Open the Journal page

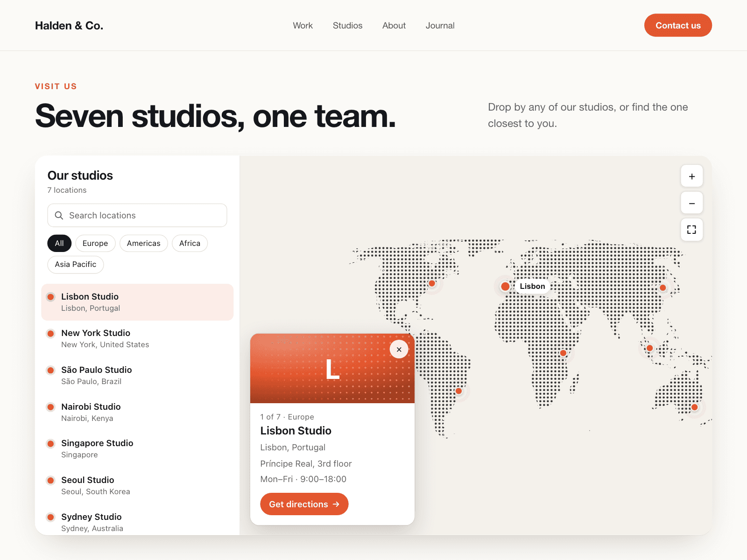[440, 26]
